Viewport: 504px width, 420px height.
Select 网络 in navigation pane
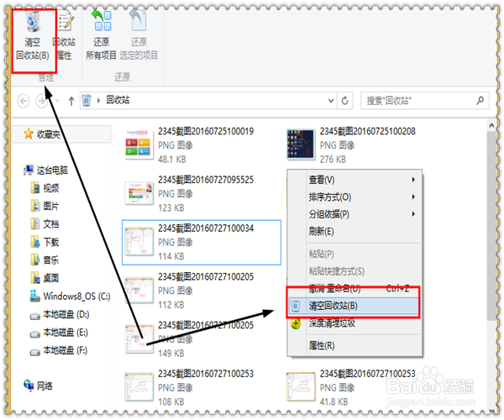click(x=45, y=386)
